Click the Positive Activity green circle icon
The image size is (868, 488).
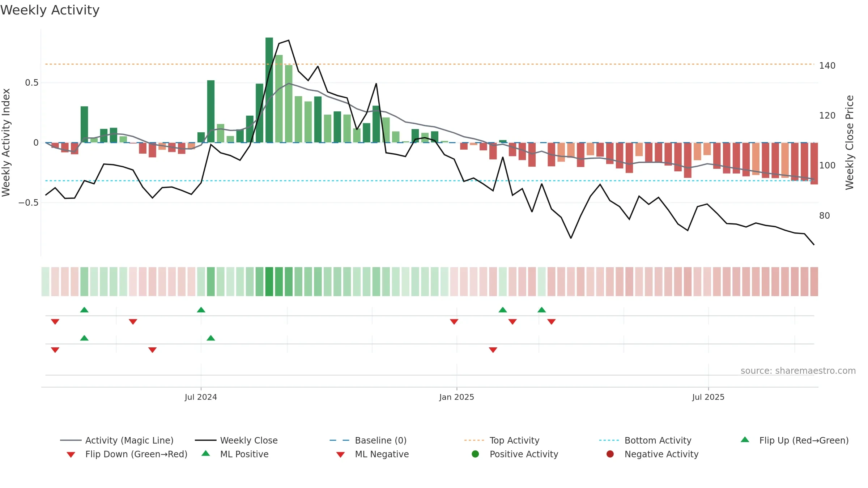point(476,454)
